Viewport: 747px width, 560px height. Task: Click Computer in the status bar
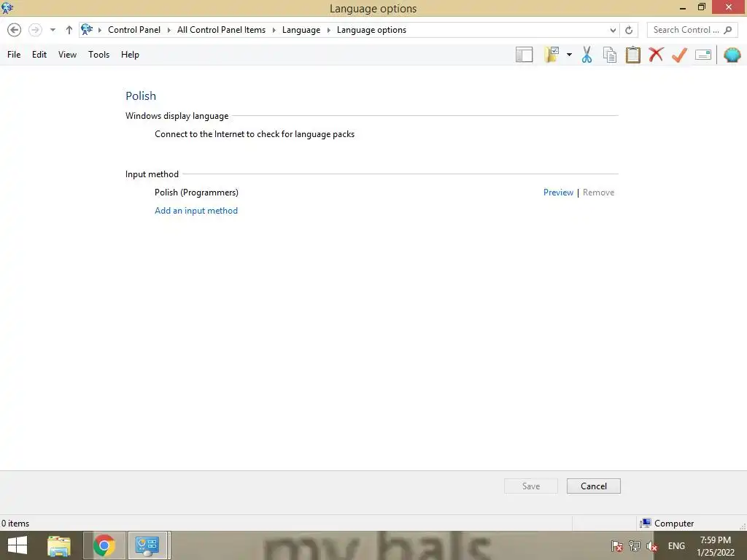667,524
